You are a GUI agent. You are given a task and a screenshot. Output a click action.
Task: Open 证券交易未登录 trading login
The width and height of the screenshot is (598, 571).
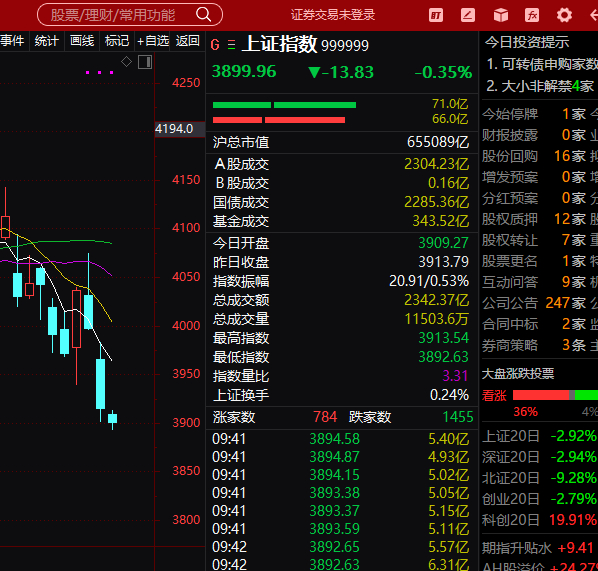click(x=333, y=15)
